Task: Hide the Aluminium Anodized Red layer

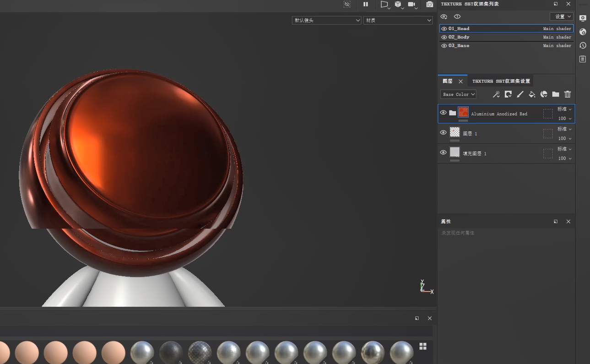Action: pyautogui.click(x=443, y=113)
